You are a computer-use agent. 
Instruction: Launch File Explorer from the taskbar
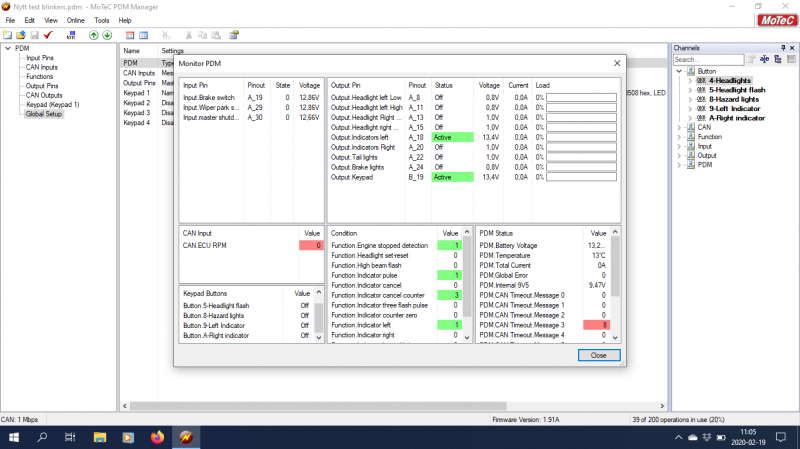[99, 437]
